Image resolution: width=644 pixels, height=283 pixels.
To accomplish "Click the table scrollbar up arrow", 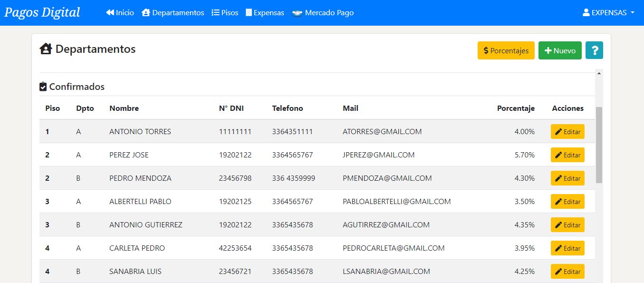I will tap(599, 73).
